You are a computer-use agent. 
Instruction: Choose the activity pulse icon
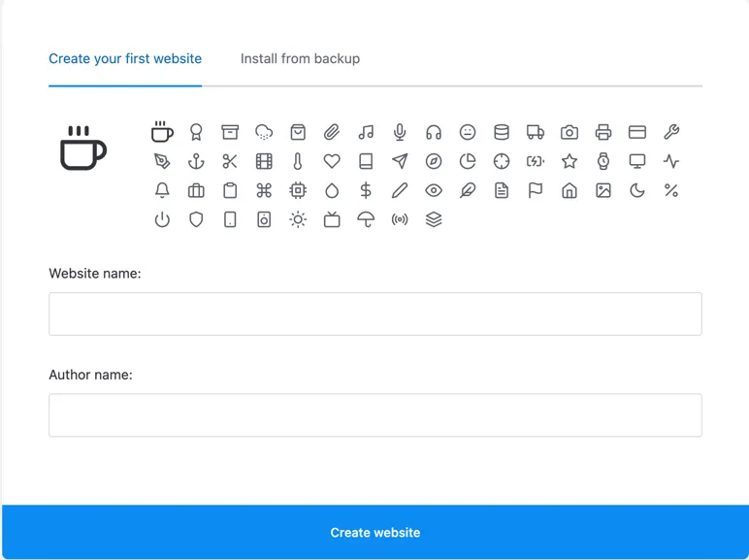(671, 161)
